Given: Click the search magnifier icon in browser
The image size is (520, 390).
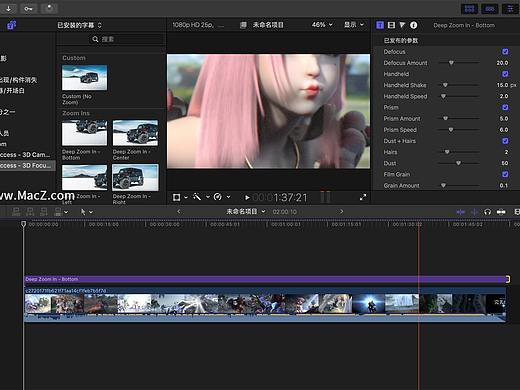Looking at the screenshot, I should 95,39.
